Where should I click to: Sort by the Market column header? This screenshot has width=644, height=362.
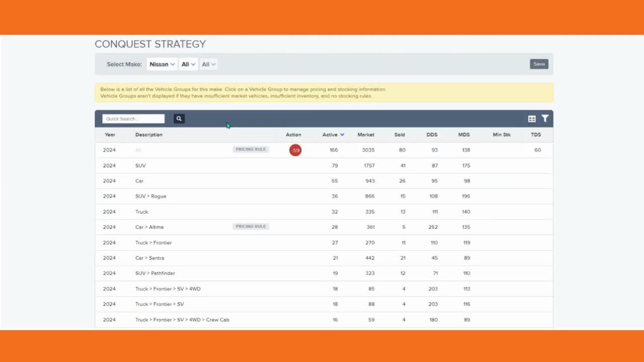pyautogui.click(x=366, y=135)
